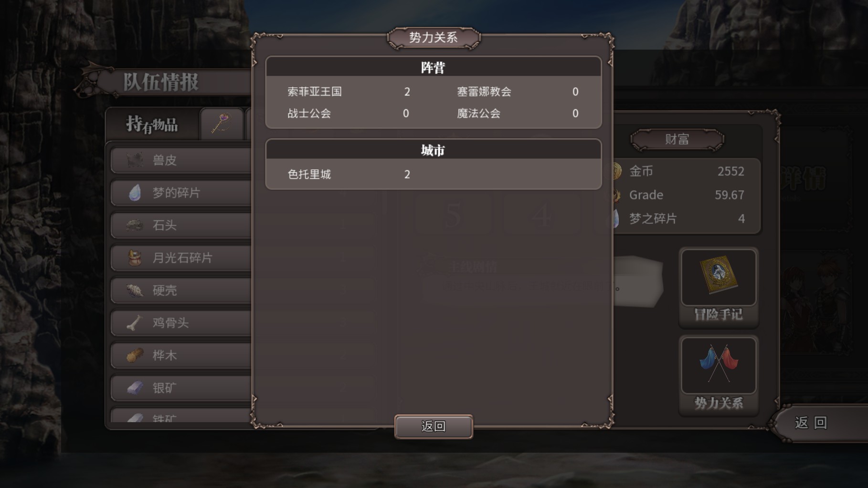Click the 梦的碎片 teardrop crystal icon

click(x=135, y=193)
